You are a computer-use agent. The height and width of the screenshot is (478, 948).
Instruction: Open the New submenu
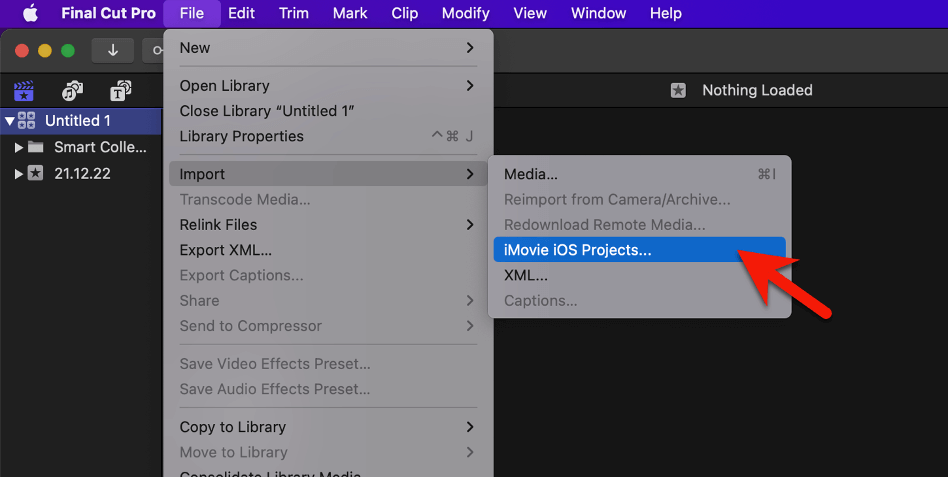coord(328,48)
